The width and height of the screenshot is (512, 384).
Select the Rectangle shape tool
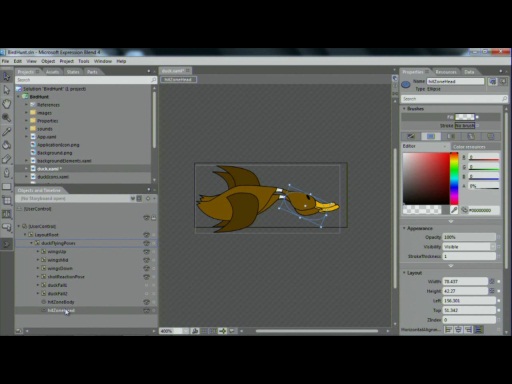[x=6, y=187]
